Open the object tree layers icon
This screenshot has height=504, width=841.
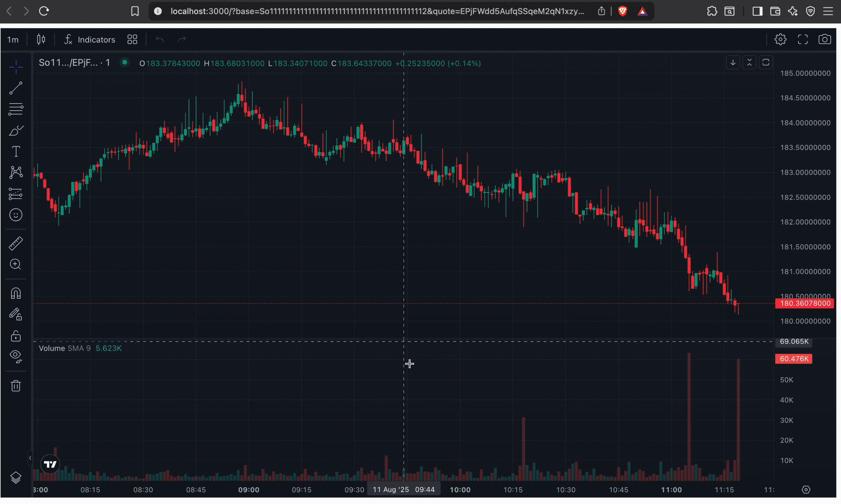click(x=16, y=478)
